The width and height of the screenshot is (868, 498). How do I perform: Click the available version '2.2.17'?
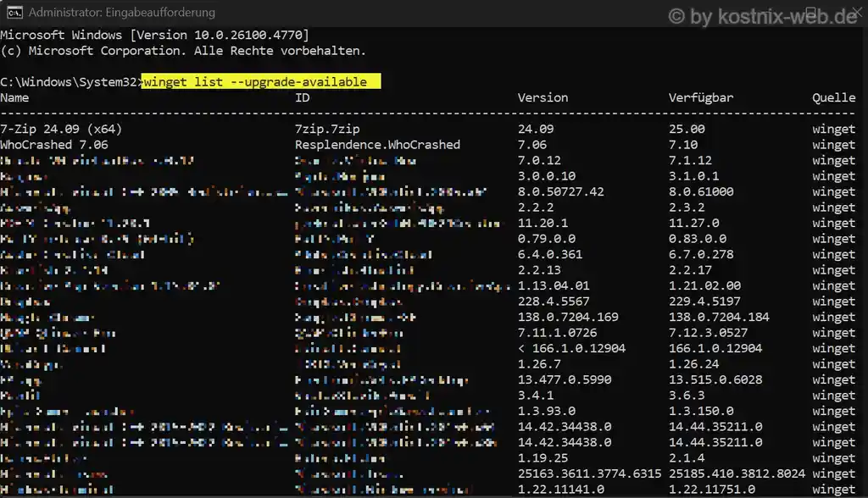(690, 270)
